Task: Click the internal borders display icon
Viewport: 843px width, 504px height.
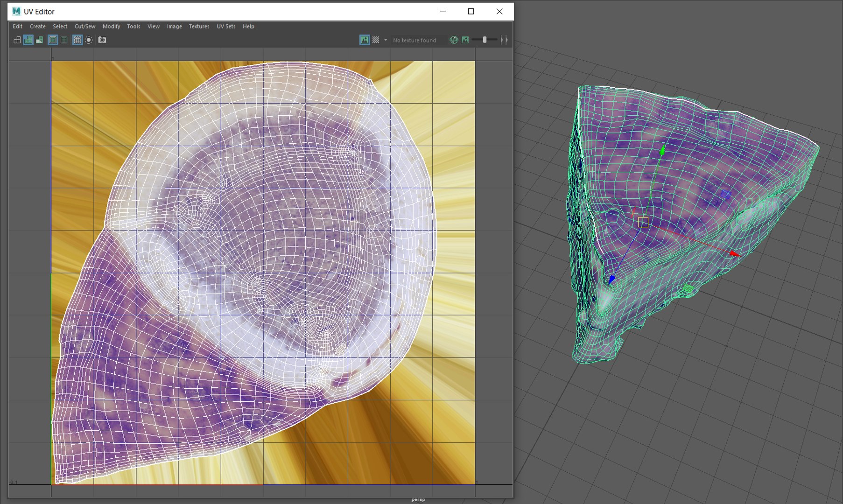Action: (64, 40)
